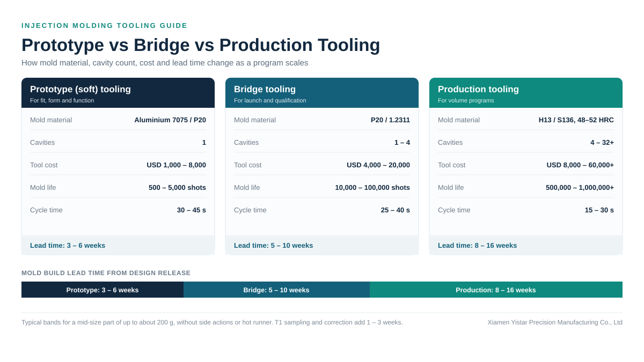Click the '25 – 40 s' cycle time
Image resolution: width=644 pixels, height=362 pixels.
click(396, 210)
